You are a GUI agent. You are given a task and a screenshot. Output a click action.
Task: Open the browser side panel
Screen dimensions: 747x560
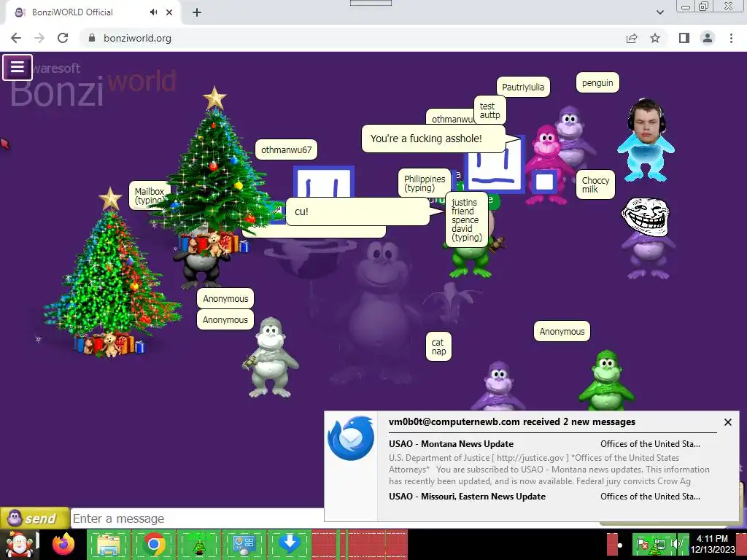click(x=684, y=38)
